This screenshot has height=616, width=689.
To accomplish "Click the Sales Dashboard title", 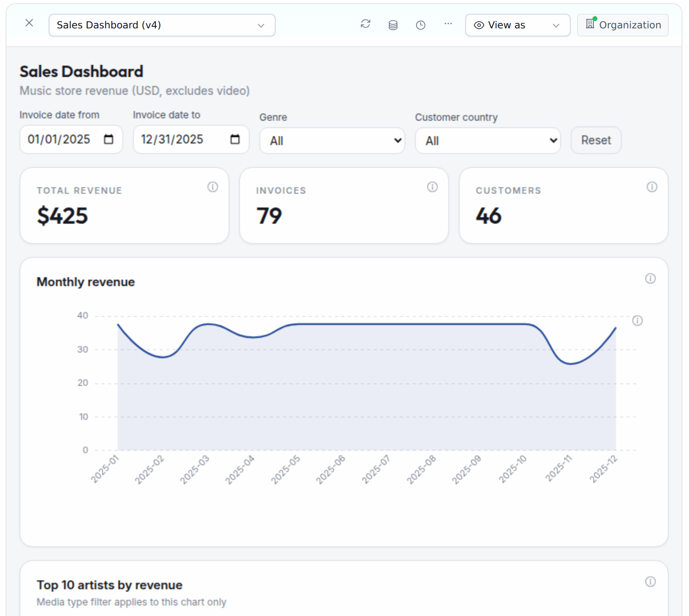I will pyautogui.click(x=81, y=71).
